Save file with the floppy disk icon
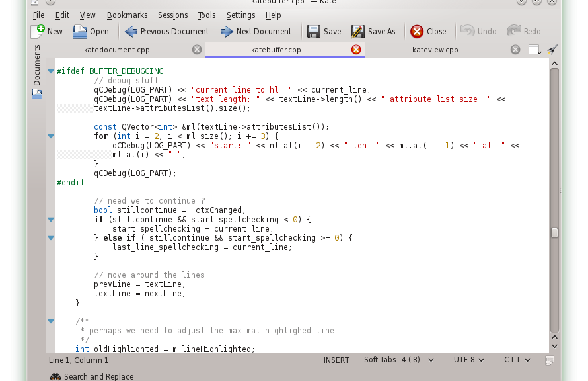The image size is (588, 381). pos(314,31)
